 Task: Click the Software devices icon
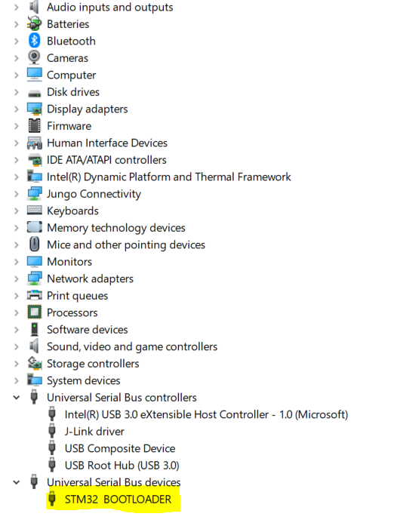click(34, 329)
